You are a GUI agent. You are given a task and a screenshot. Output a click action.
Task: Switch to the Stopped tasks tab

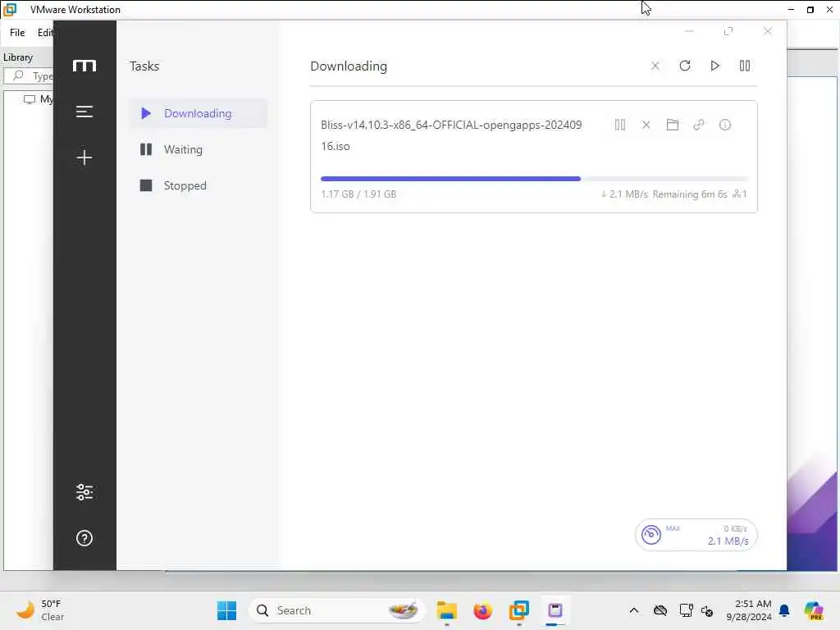pos(198,185)
